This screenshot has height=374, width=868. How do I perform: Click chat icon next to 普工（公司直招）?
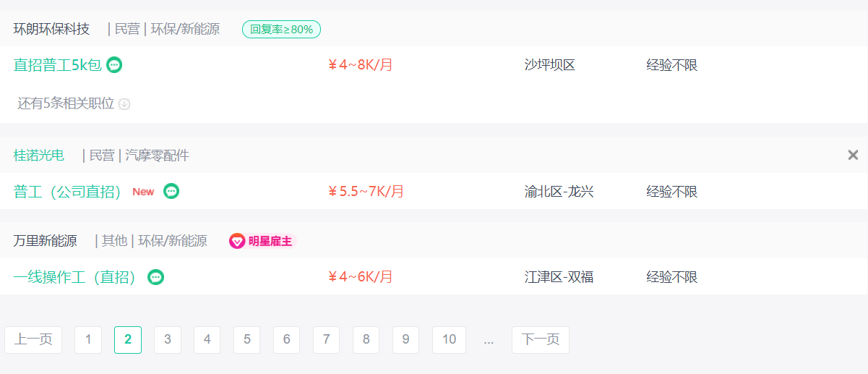(171, 192)
